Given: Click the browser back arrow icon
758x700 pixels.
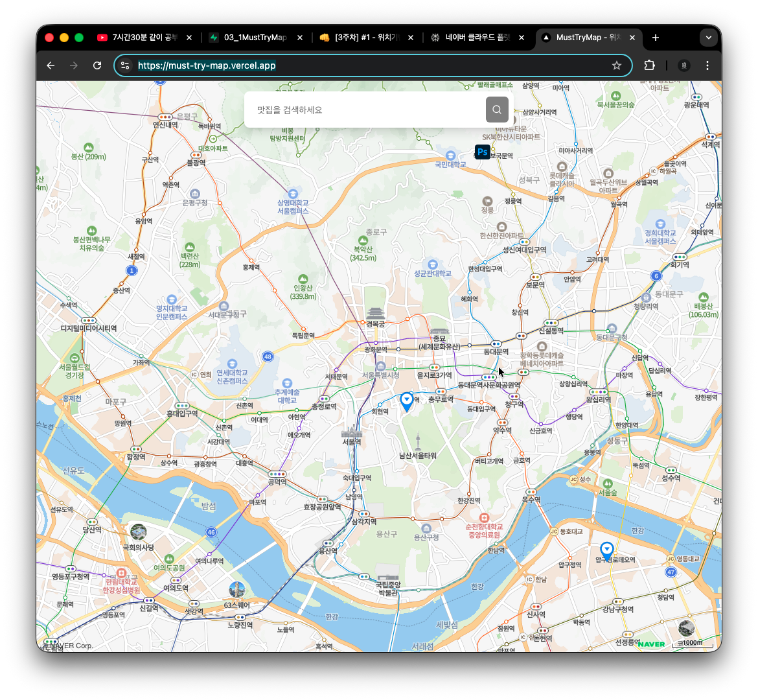Looking at the screenshot, I should pos(50,65).
